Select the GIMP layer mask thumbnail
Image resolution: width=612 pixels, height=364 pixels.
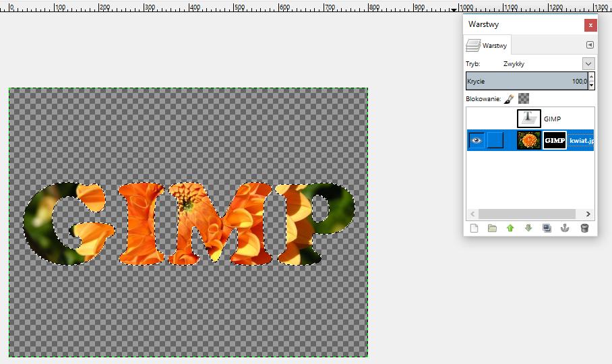pos(555,140)
